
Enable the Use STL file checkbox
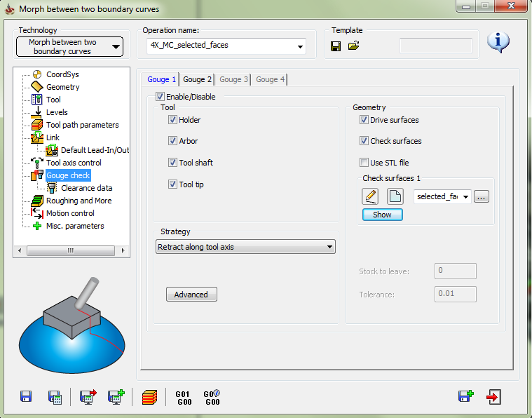pos(364,163)
